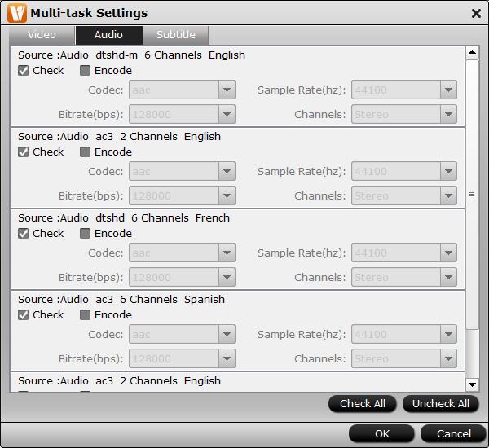
Task: Open Sample Rate dropdown for dtshd-m English track
Action: point(404,90)
